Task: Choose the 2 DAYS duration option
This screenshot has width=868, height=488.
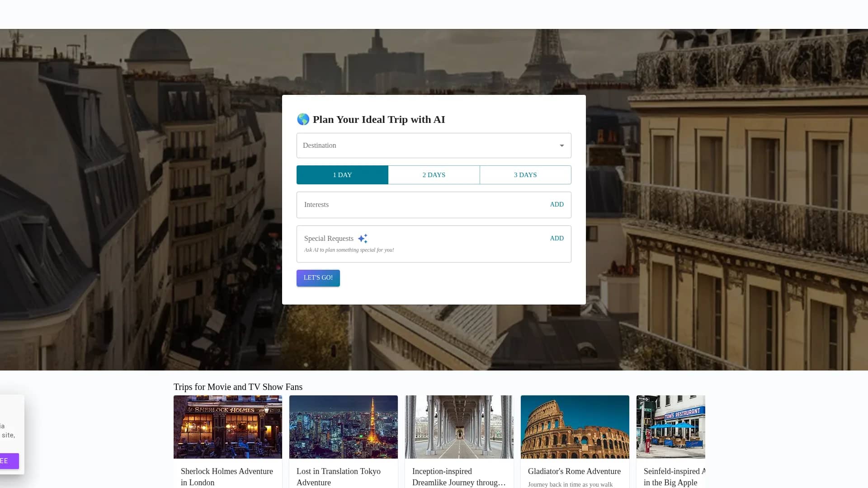Action: pos(434,175)
